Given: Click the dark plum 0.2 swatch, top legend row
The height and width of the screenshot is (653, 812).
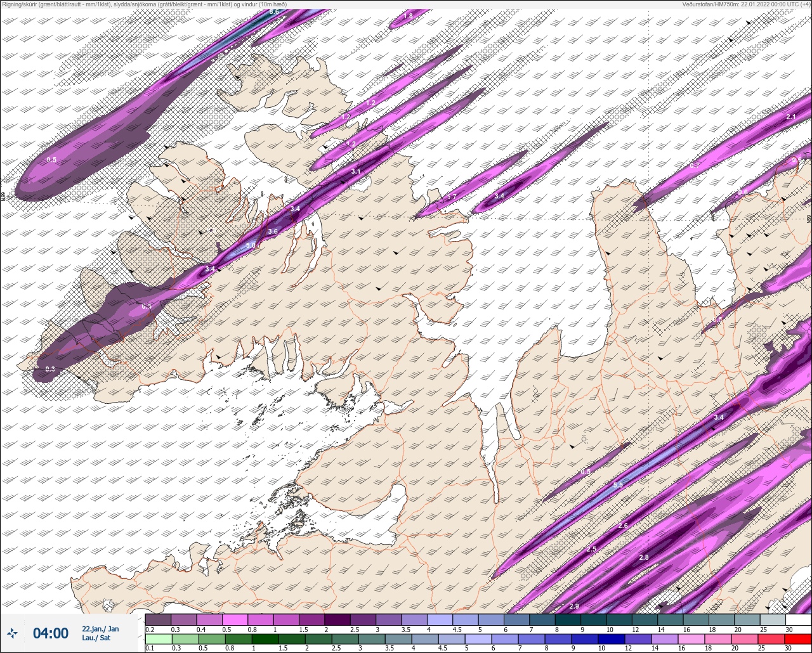Looking at the screenshot, I should click(158, 619).
